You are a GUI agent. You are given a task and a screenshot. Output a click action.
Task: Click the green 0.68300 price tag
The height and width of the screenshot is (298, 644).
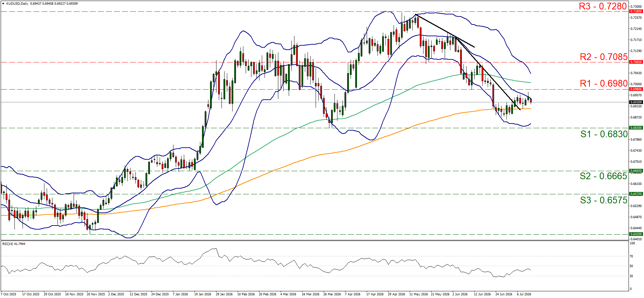point(636,128)
